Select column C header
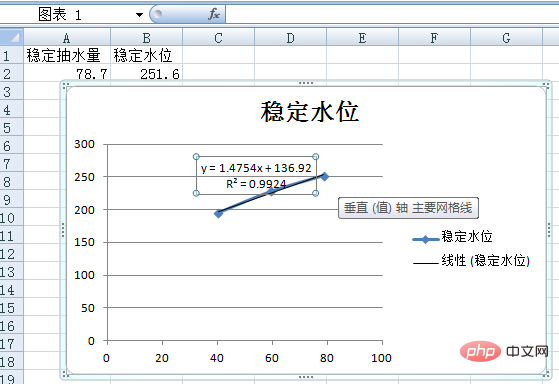The image size is (559, 384). [219, 37]
